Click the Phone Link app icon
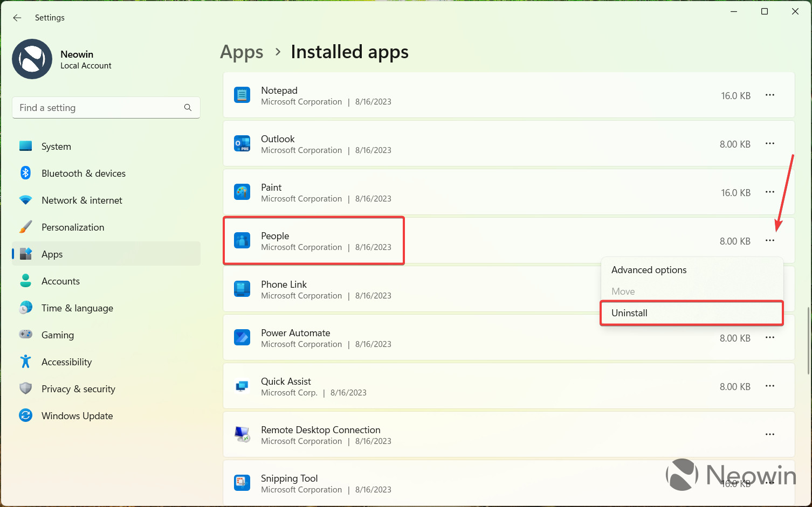The width and height of the screenshot is (812, 507). [242, 289]
